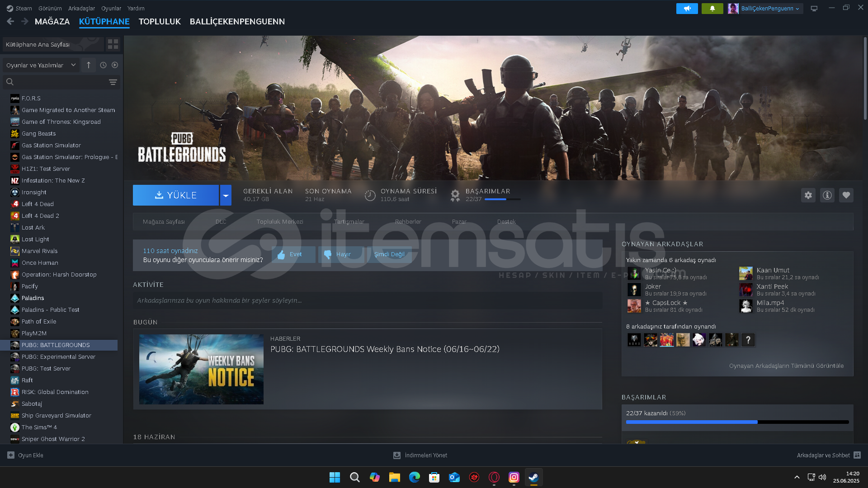The image size is (868, 488).
Task: Click the main page vertical scrollbar
Action: pos(865,78)
